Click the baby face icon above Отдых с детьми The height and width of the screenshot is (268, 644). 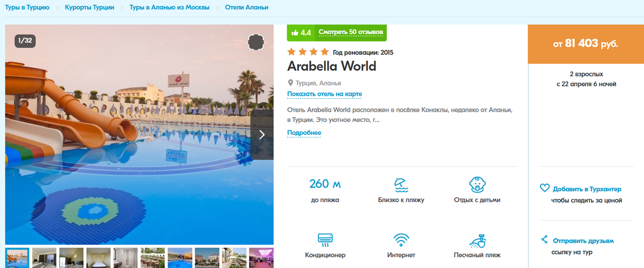click(477, 185)
